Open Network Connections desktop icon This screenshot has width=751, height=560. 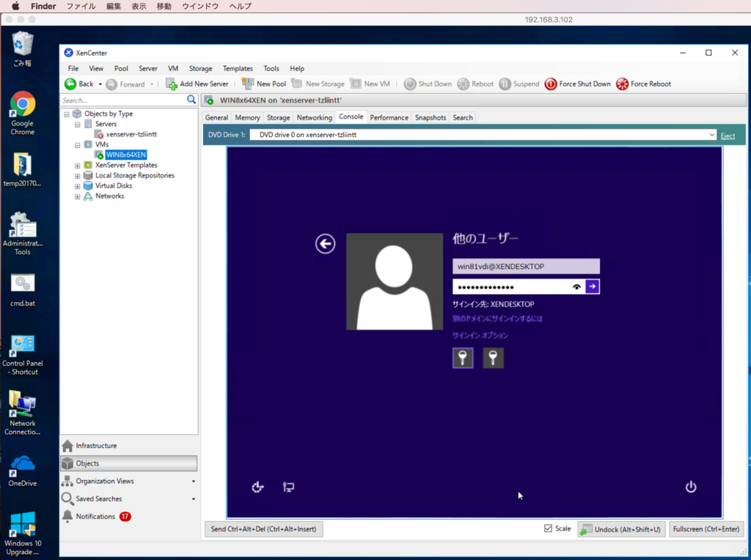(23, 413)
